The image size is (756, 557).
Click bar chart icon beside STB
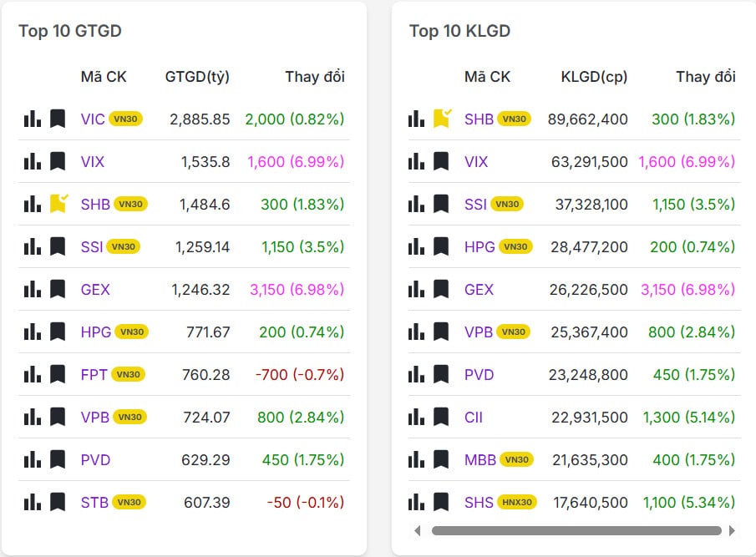pos(33,502)
